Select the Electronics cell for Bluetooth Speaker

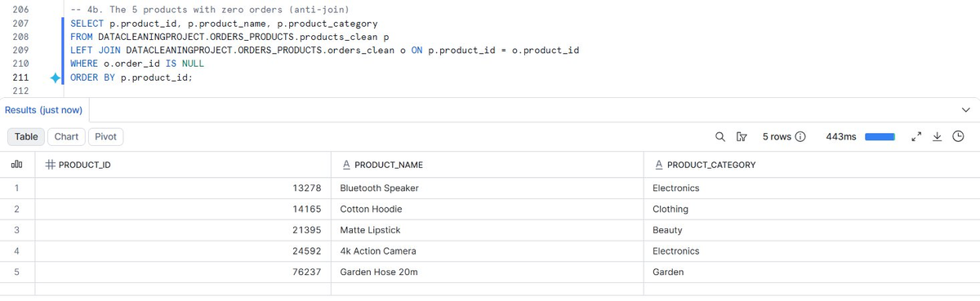tap(812, 188)
